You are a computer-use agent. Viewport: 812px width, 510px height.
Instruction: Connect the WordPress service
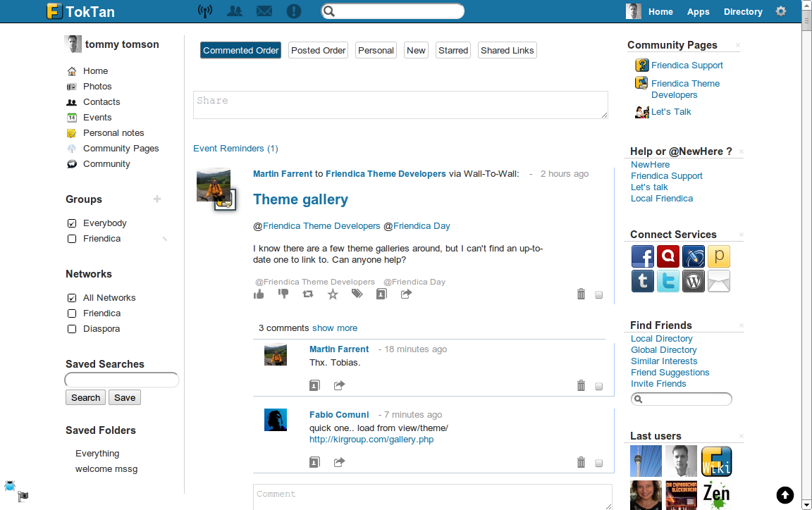click(694, 281)
